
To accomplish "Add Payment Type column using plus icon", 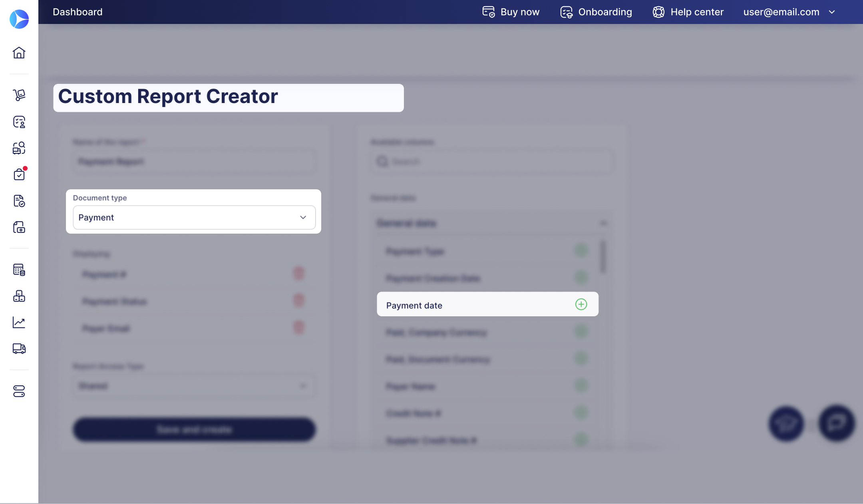I will pyautogui.click(x=581, y=250).
